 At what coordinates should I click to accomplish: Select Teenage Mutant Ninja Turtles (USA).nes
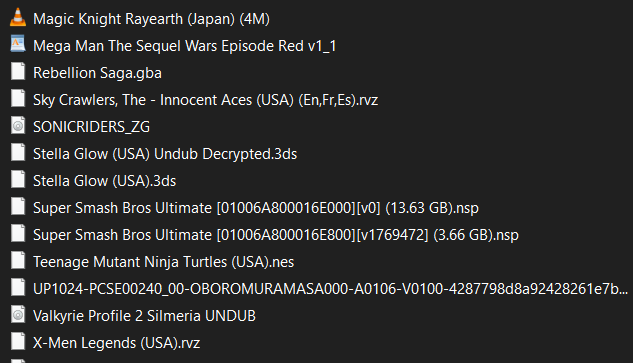pyautogui.click(x=163, y=262)
